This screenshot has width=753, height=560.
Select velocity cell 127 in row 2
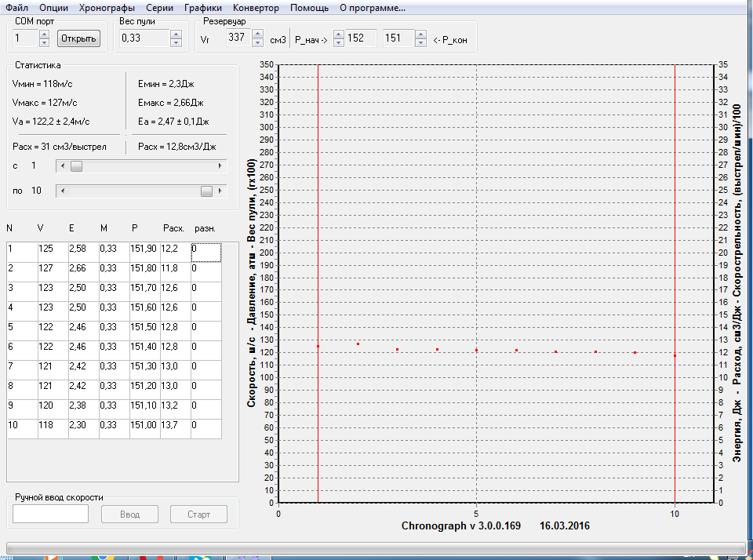pyautogui.click(x=52, y=268)
